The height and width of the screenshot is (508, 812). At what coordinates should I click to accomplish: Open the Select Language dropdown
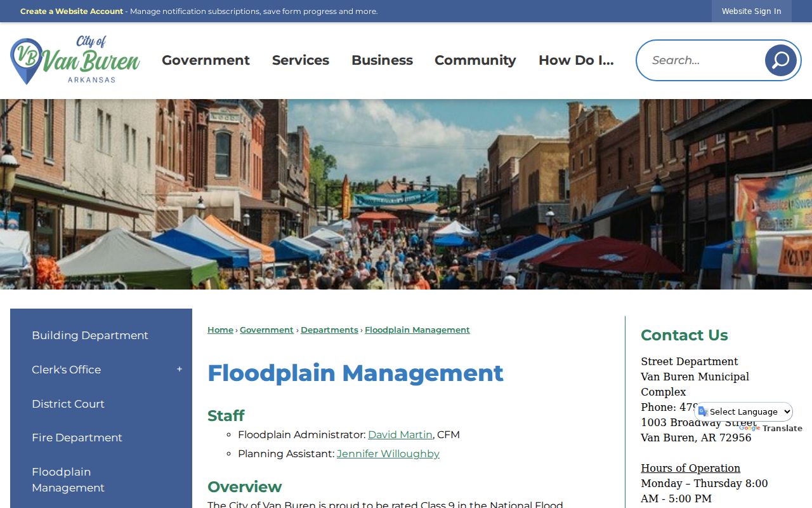coord(743,411)
